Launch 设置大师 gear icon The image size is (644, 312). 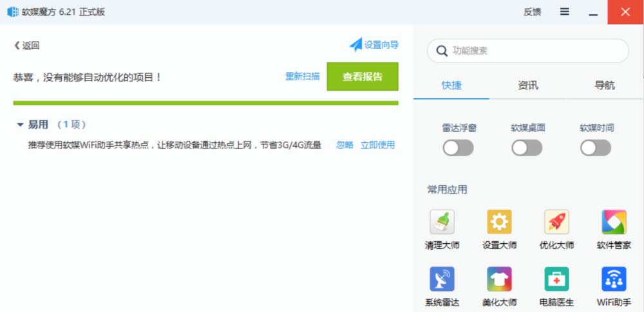click(499, 222)
